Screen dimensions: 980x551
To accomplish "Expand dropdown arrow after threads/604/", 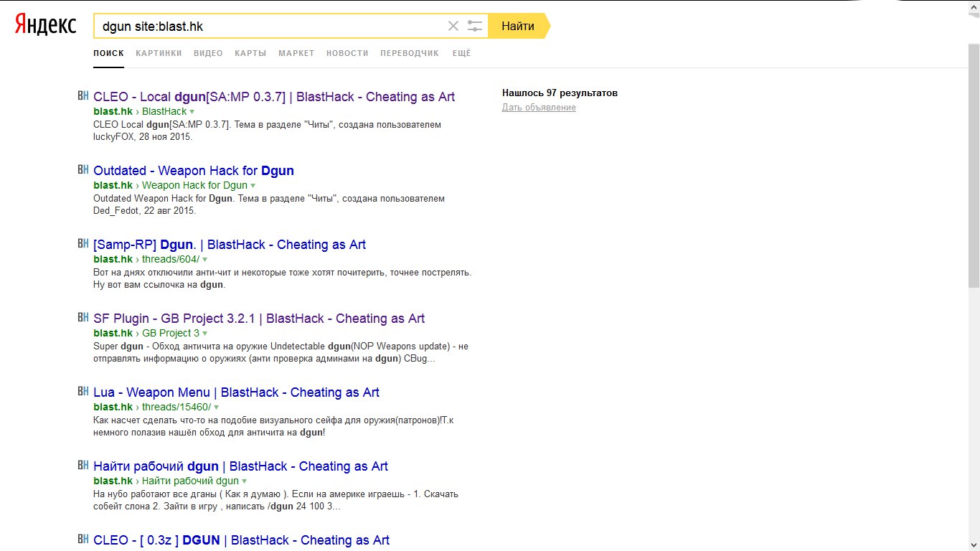I will [x=204, y=260].
